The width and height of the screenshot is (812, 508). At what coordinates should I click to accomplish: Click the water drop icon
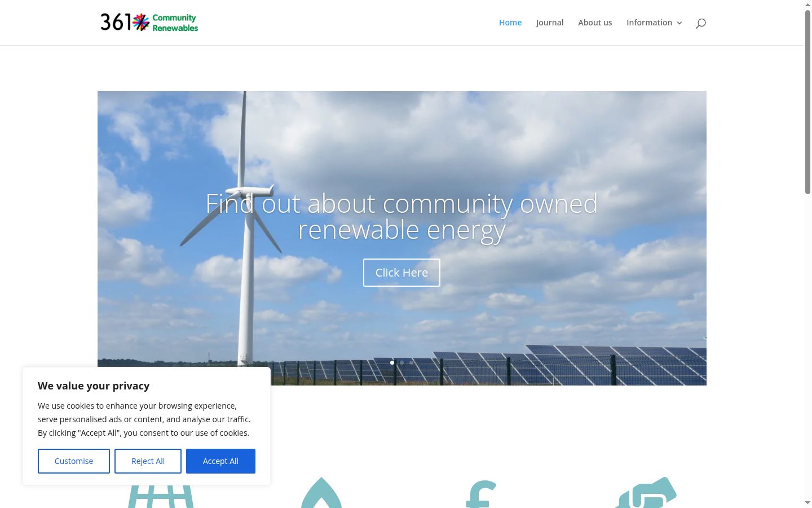(321, 493)
